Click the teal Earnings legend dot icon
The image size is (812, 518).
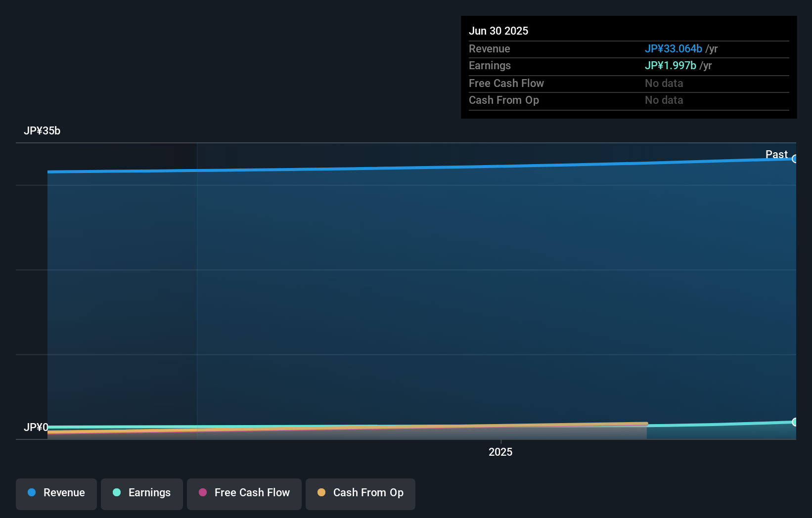tap(117, 492)
